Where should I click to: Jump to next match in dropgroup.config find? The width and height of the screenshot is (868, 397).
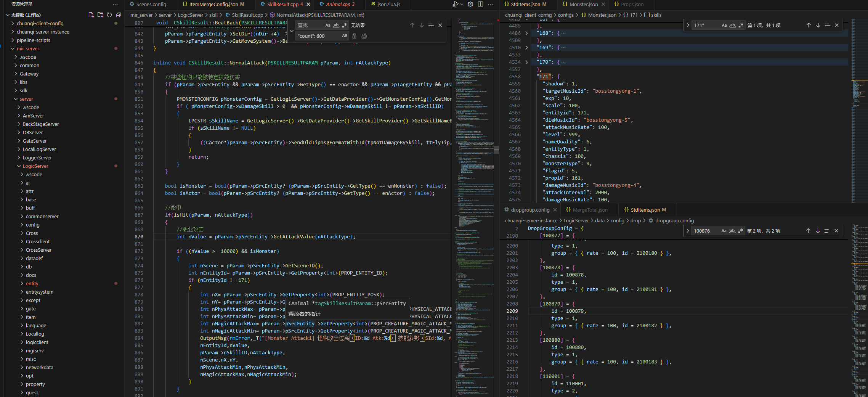point(818,231)
